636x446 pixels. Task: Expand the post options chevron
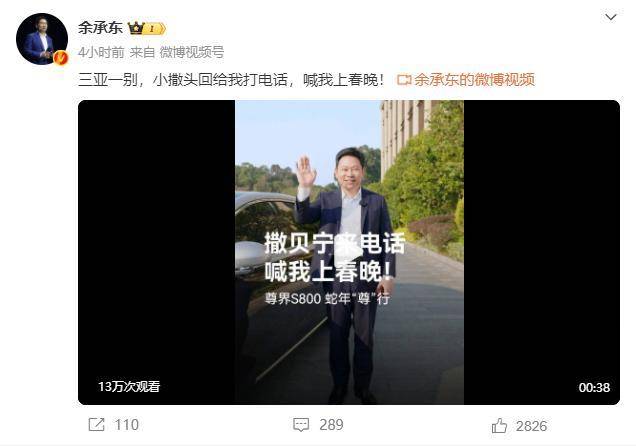click(610, 17)
